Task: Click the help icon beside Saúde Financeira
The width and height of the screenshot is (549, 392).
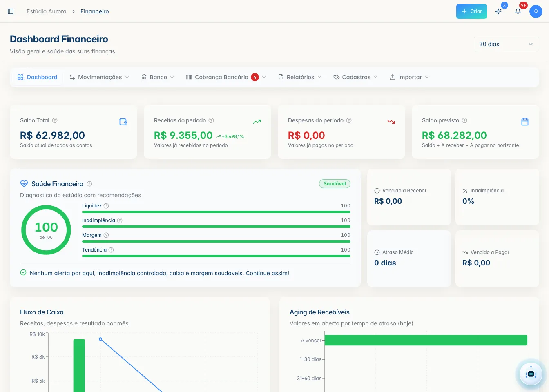Action: [x=89, y=184]
